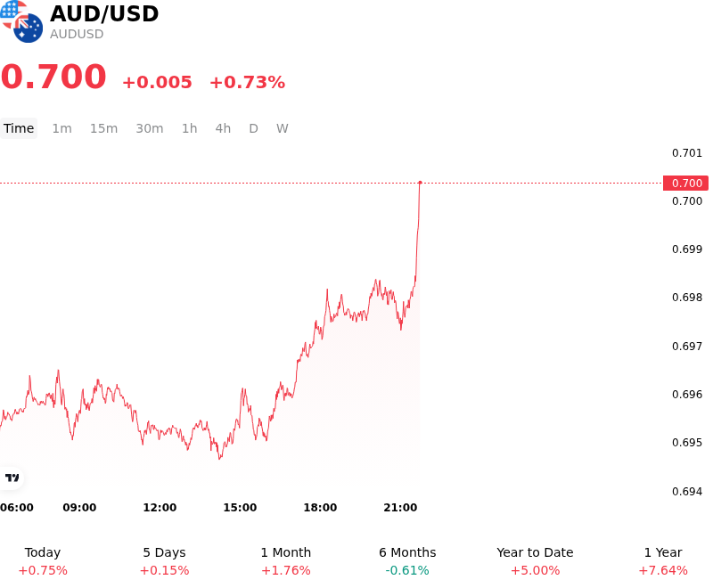Select the 30m interval tab
The width and height of the screenshot is (713, 588).
pyautogui.click(x=150, y=128)
